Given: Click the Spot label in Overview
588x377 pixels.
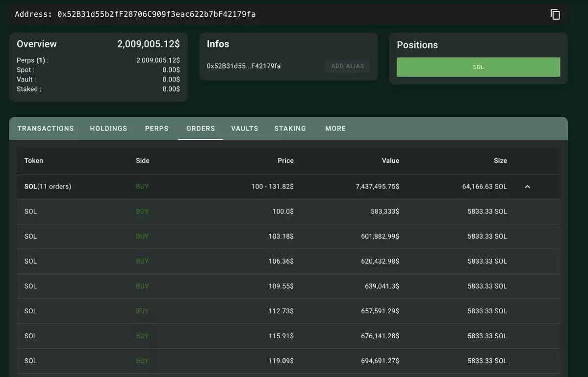Looking at the screenshot, I should pyautogui.click(x=26, y=70).
